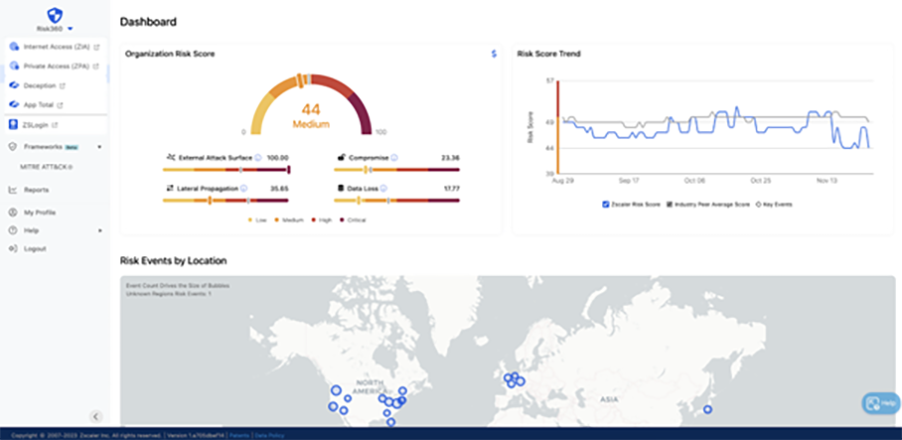Open Internet Access (ZIA) link
The height and width of the screenshot is (440, 902).
[55, 47]
